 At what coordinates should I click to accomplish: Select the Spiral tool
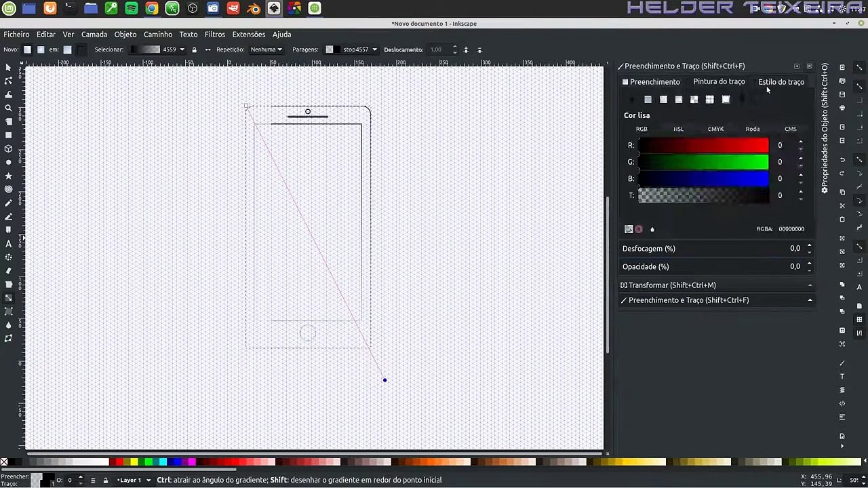tap(8, 189)
